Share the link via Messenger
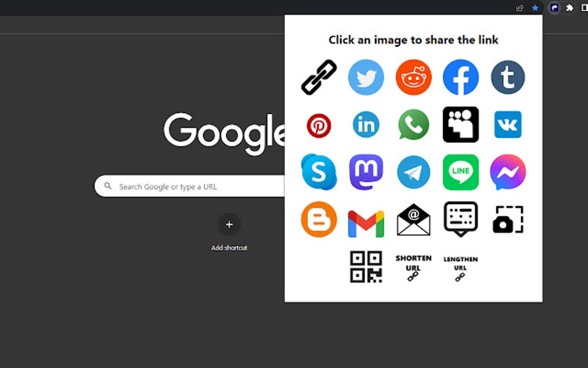Screen dimensions: 588x368 [x=507, y=172]
